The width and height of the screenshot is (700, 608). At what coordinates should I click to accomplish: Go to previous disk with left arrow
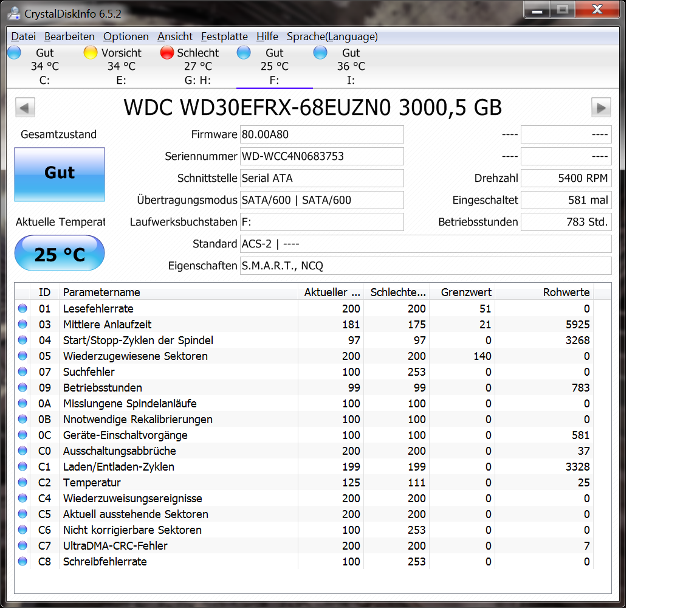(25, 107)
